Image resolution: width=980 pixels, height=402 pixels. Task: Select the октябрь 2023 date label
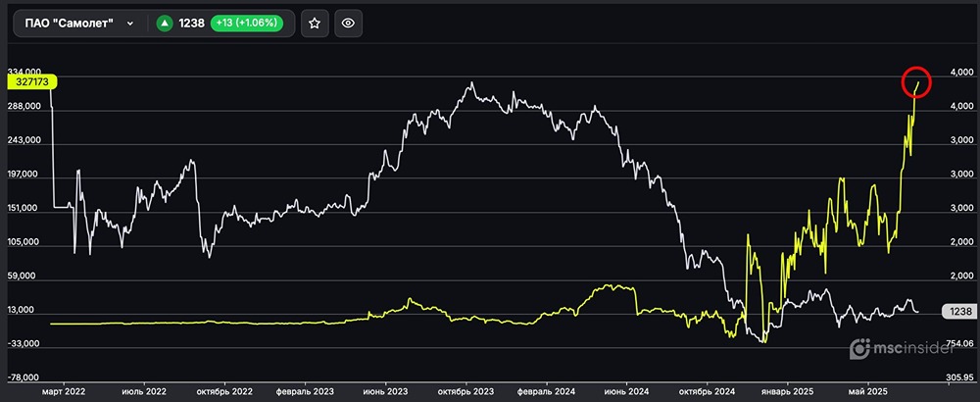pyautogui.click(x=465, y=389)
